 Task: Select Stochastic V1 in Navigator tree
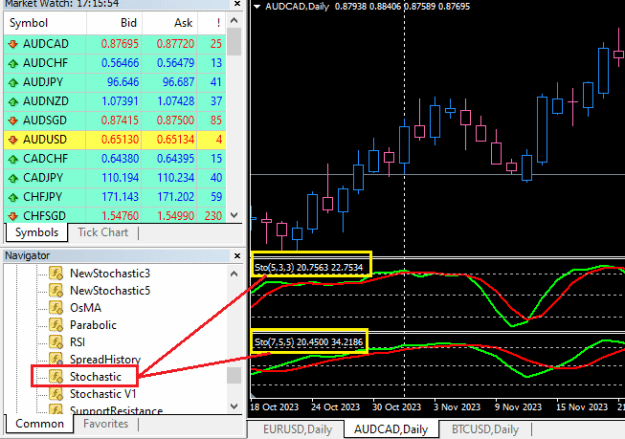[103, 394]
